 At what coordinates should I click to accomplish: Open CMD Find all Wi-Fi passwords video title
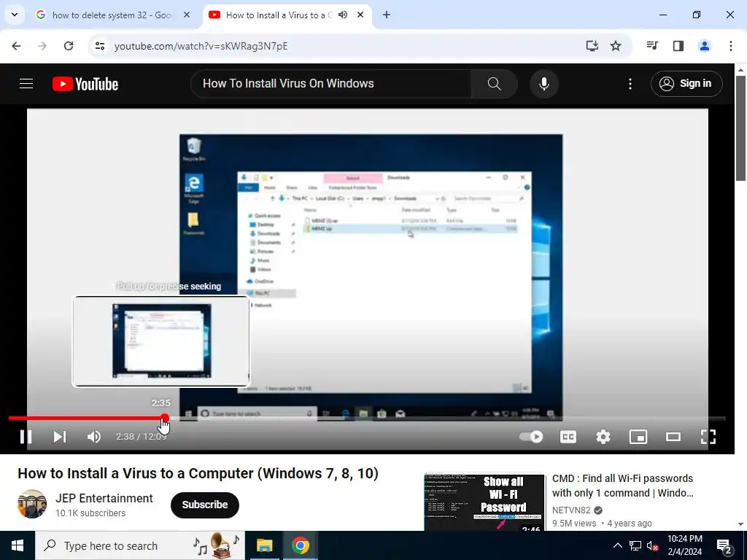[622, 486]
